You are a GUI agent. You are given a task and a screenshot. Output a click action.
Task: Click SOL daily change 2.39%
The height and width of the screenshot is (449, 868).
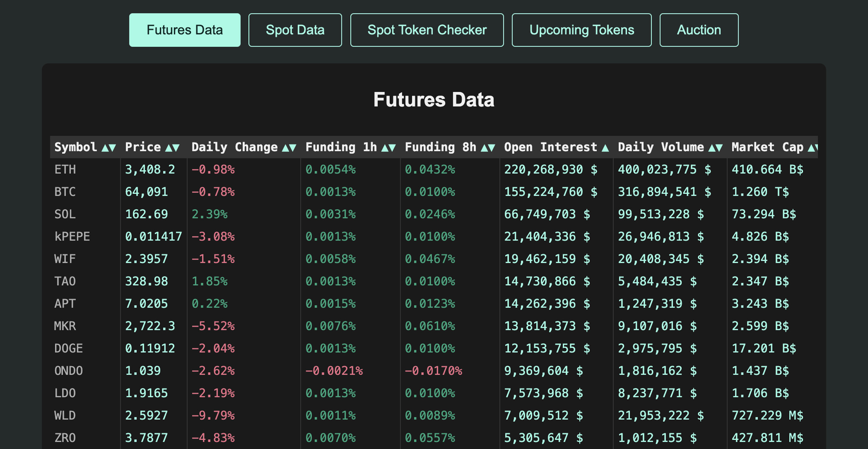[x=210, y=214]
